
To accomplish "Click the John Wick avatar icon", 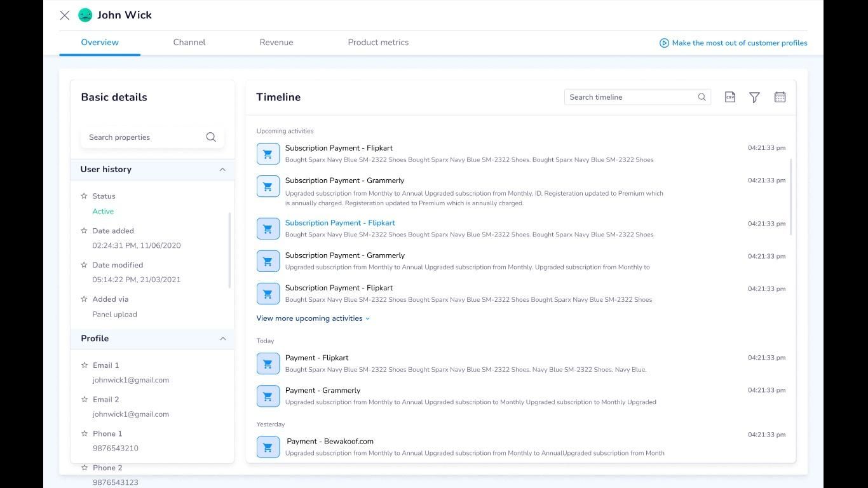I will point(85,15).
